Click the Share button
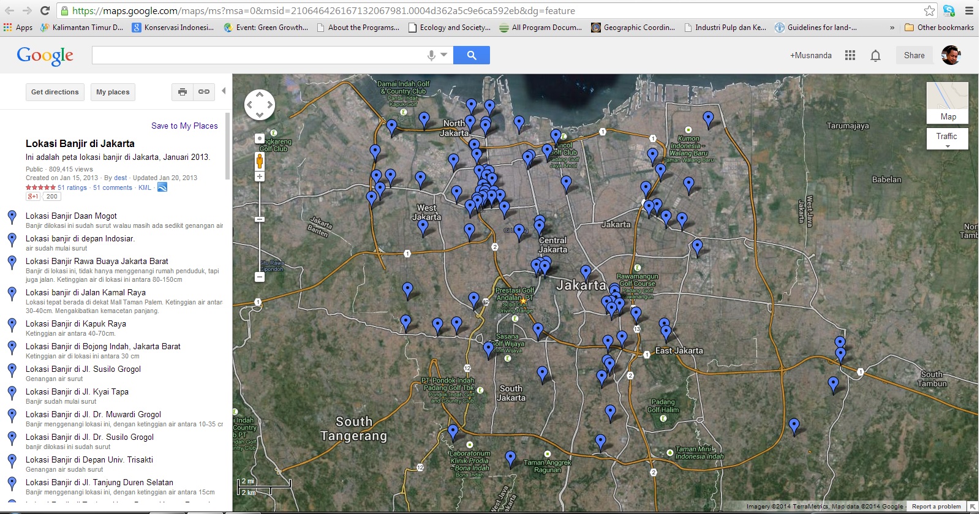The image size is (980, 514). pos(914,55)
